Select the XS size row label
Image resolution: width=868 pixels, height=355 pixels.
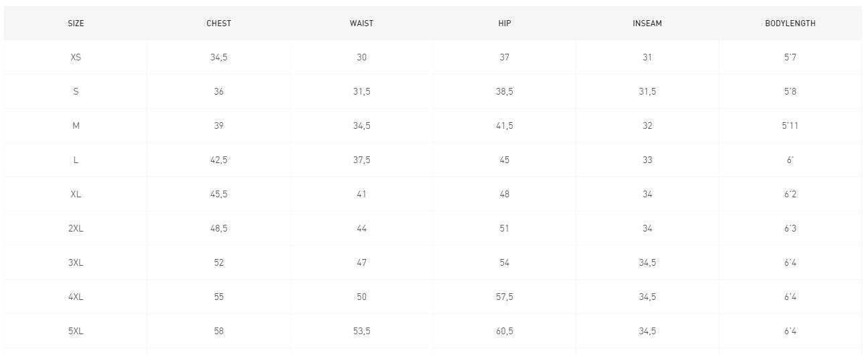coord(76,58)
